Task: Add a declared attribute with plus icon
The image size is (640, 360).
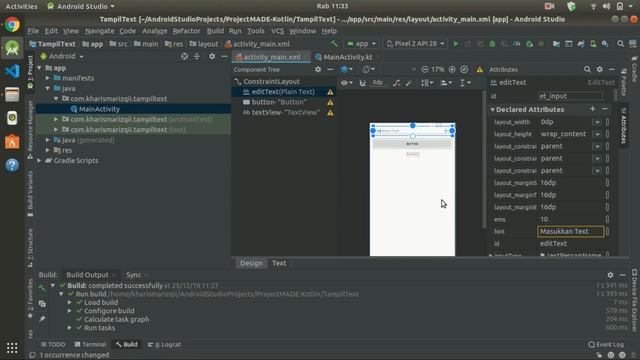Action: pos(592,109)
